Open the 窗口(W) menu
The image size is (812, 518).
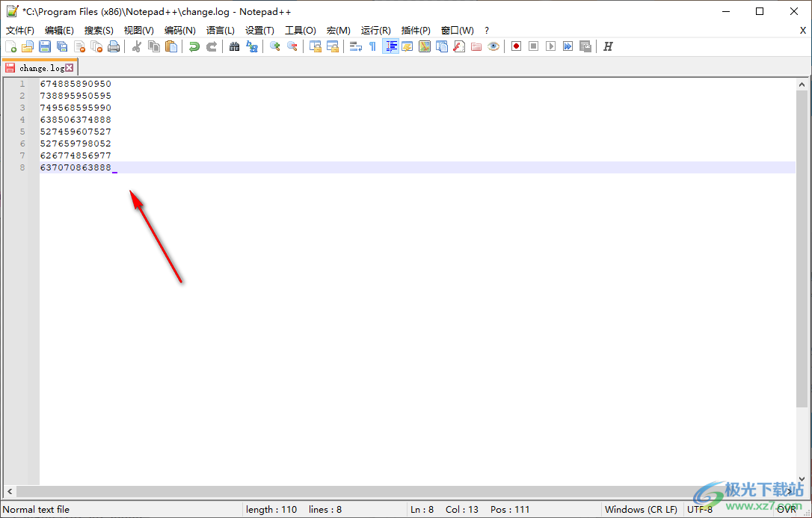coord(458,31)
